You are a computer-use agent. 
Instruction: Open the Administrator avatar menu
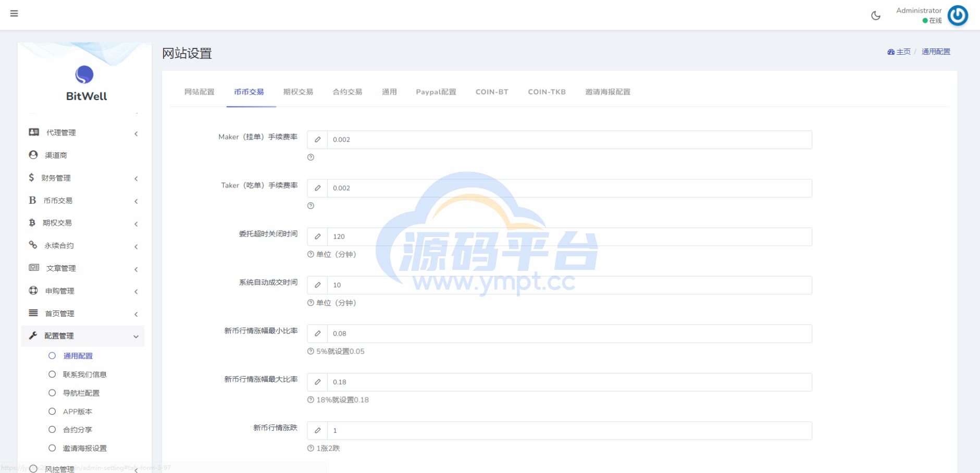click(958, 15)
